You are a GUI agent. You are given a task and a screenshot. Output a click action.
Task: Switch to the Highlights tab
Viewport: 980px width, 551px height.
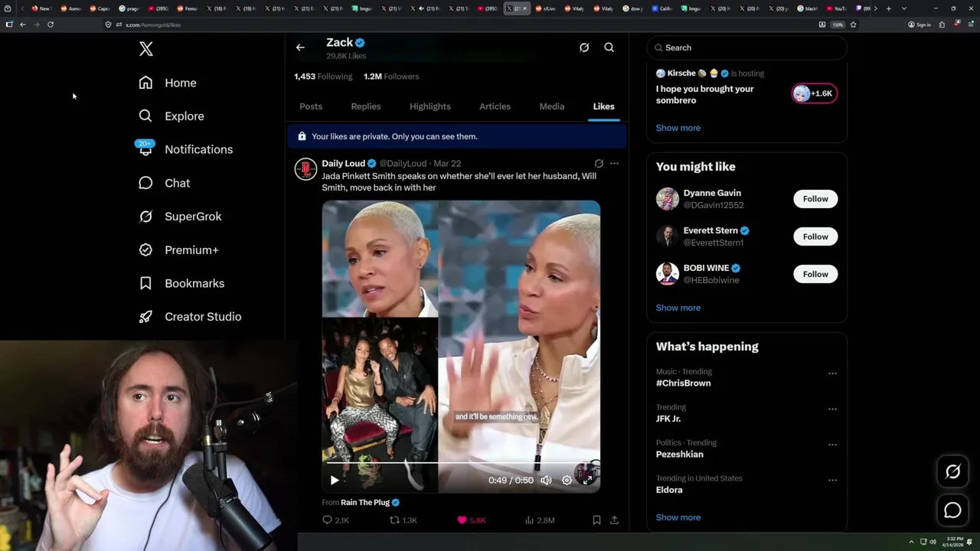(430, 106)
